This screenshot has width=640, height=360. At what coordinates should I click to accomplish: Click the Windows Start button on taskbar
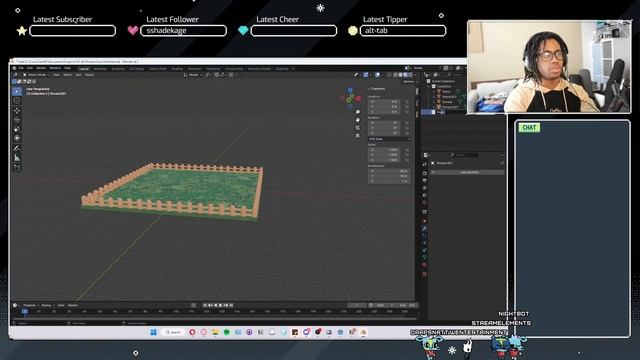pos(153,332)
